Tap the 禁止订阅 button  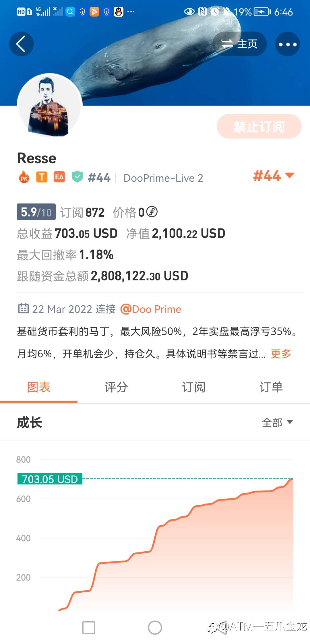point(259,127)
